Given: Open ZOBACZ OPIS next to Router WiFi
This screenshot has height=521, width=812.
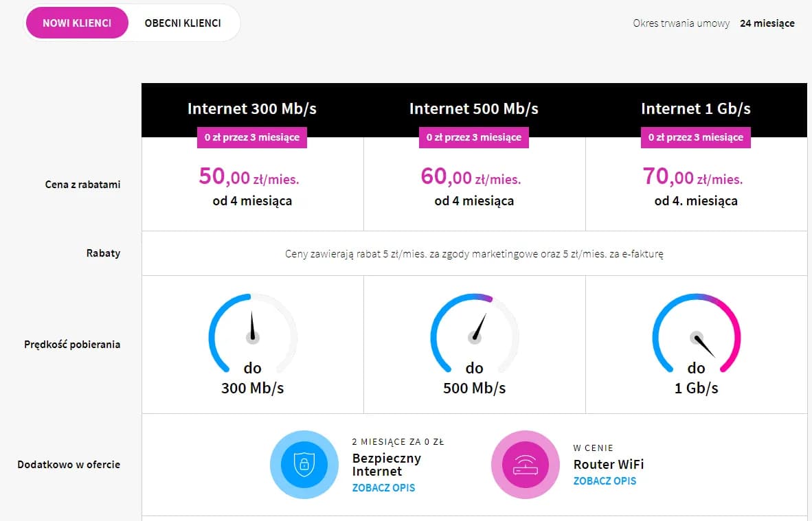Looking at the screenshot, I should coord(605,481).
